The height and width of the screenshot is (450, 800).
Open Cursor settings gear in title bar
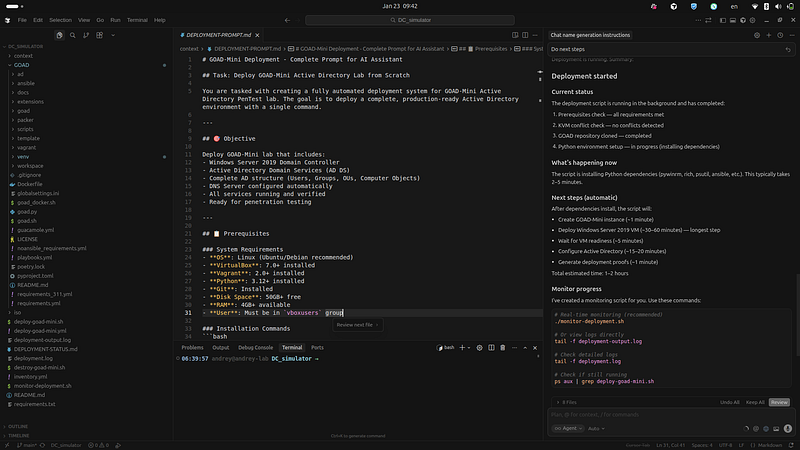point(753,20)
